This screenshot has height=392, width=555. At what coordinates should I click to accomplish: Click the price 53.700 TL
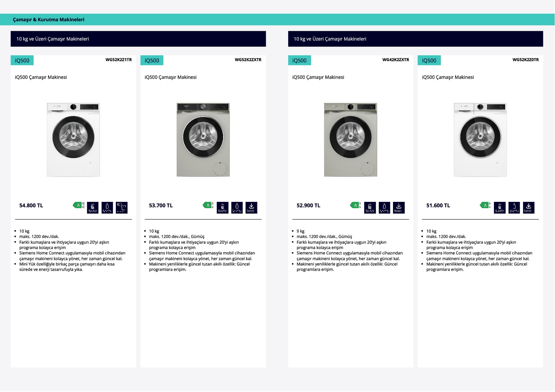(x=161, y=206)
